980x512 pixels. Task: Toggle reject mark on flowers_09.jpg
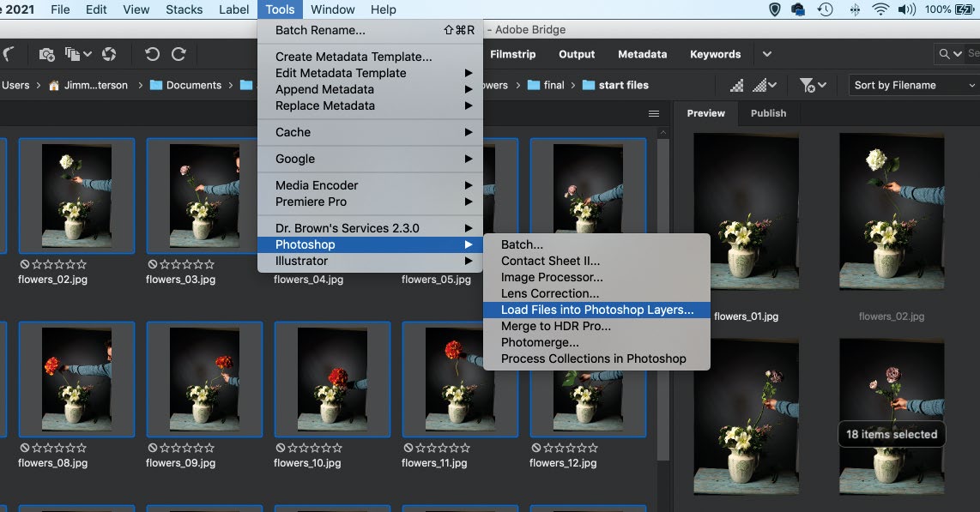tap(153, 448)
